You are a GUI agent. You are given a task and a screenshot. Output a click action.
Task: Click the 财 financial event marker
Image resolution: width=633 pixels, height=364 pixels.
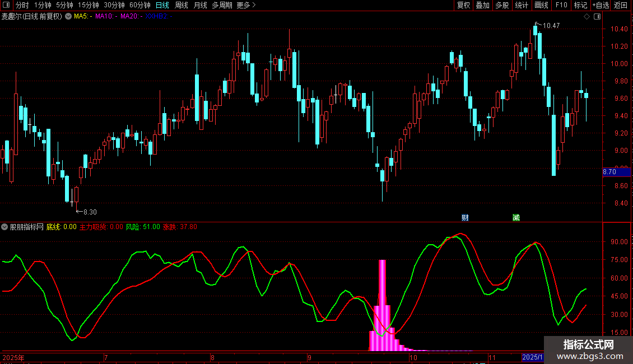(465, 217)
